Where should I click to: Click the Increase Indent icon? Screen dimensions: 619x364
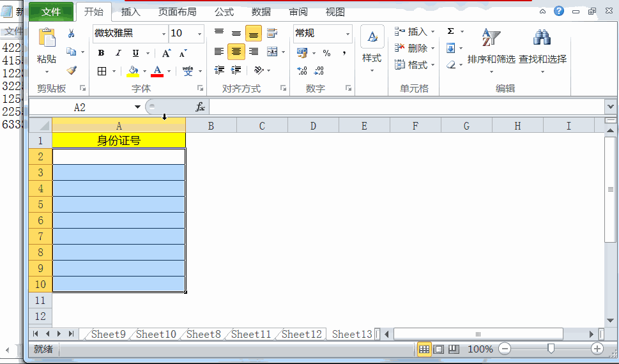coord(236,70)
